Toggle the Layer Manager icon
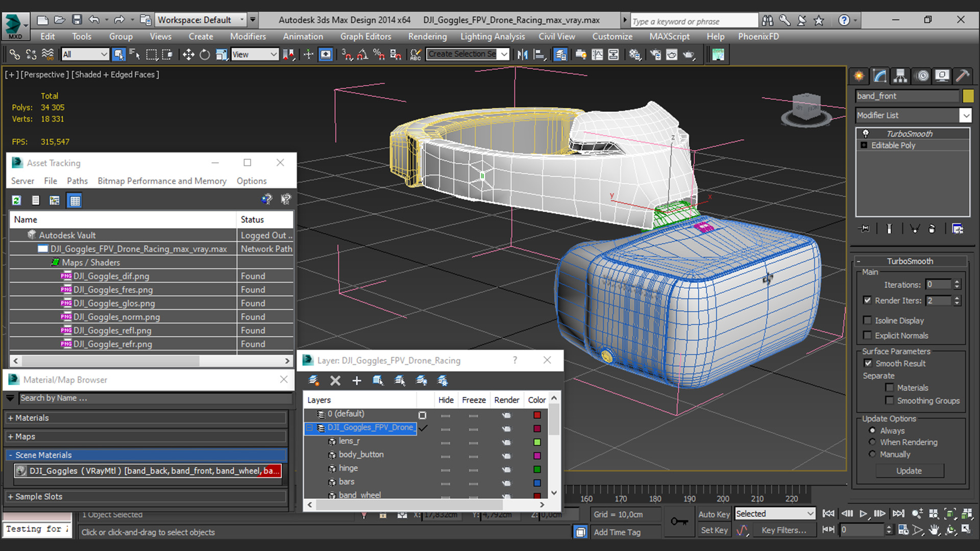 pyautogui.click(x=560, y=54)
